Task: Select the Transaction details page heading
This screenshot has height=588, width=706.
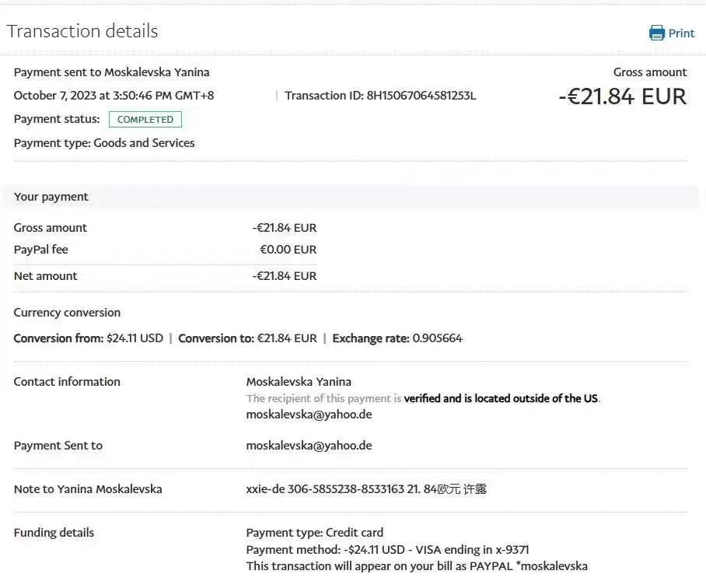Action: 82,31
